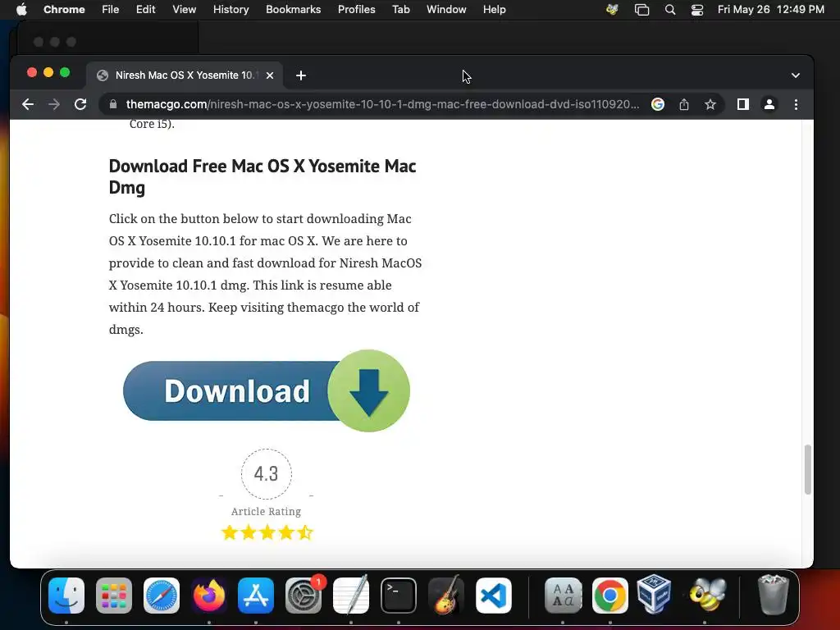Open Visual Studio Code from the Dock
Viewport: 840px width, 630px height.
pyautogui.click(x=493, y=596)
